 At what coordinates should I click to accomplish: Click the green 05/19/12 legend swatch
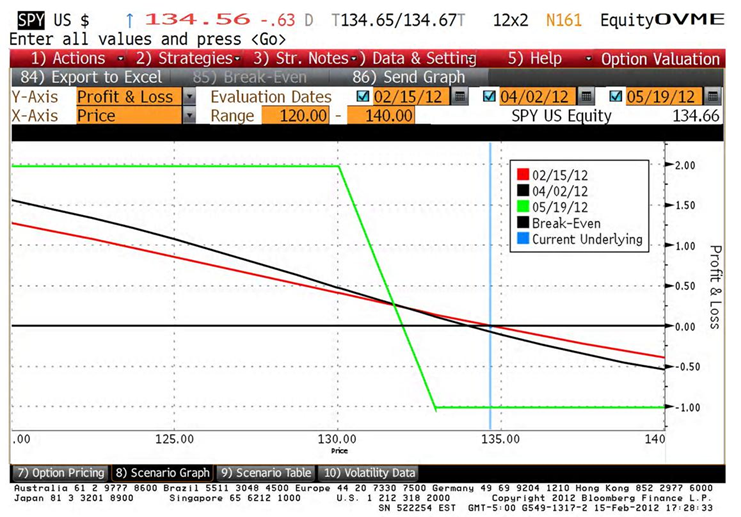pos(523,207)
